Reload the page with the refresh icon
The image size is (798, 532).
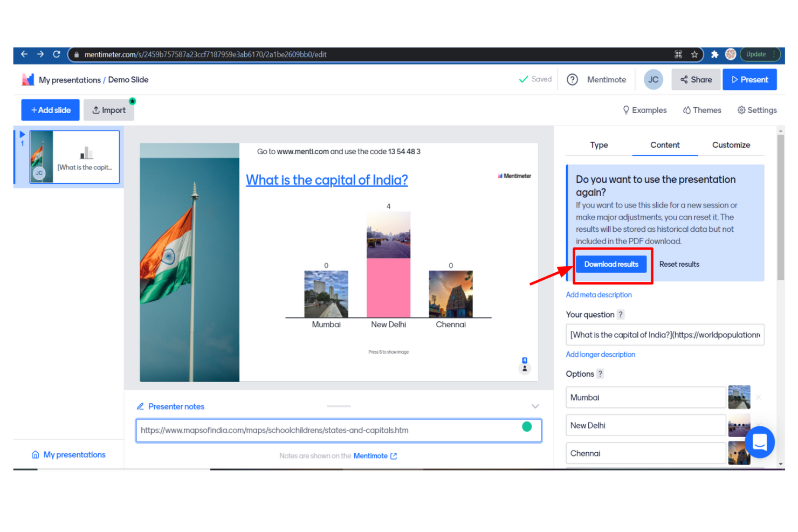[57, 54]
